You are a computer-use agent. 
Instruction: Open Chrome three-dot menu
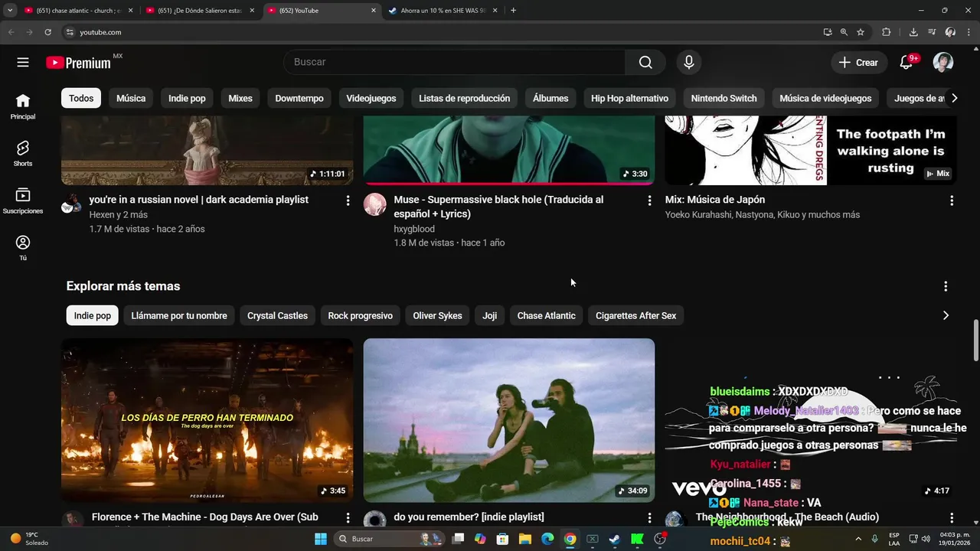(x=969, y=32)
